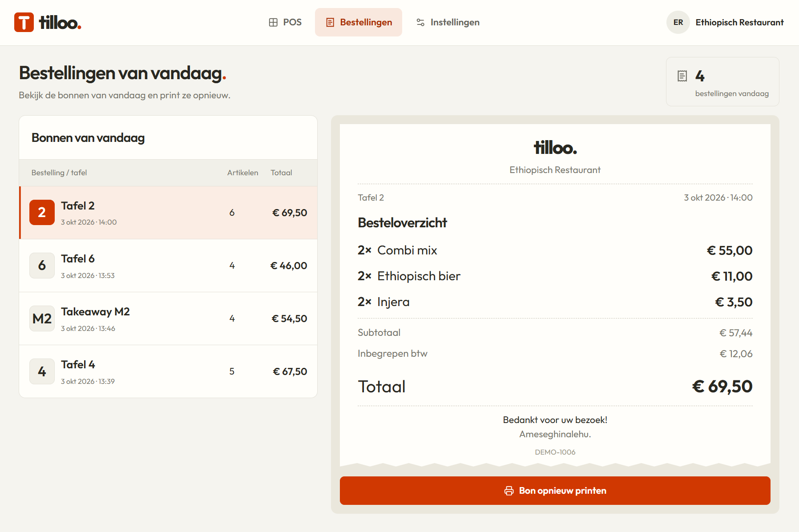799x532 pixels.
Task: Click the tilloo logo icon
Action: pos(24,22)
